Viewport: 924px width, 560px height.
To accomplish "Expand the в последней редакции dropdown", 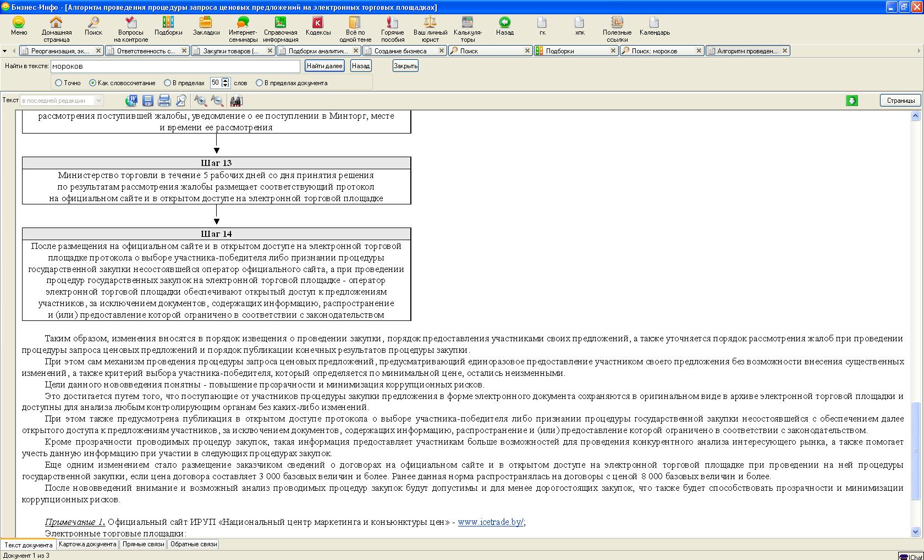I will 99,101.
